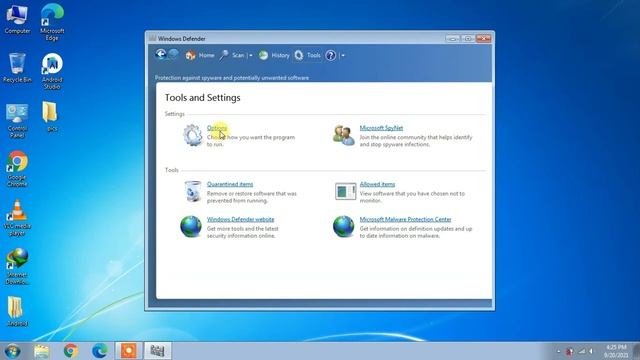
Task: Click the Allowed items list icon
Action: (345, 191)
